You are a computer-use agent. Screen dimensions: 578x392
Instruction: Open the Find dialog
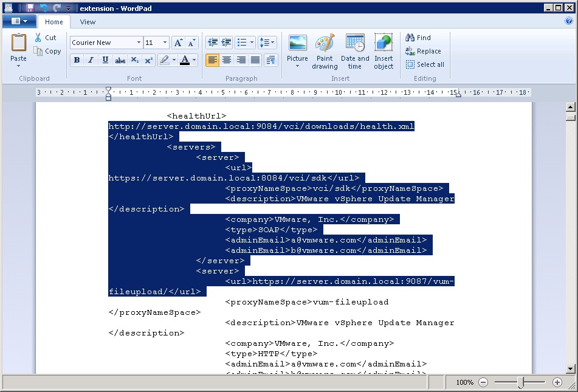(418, 38)
